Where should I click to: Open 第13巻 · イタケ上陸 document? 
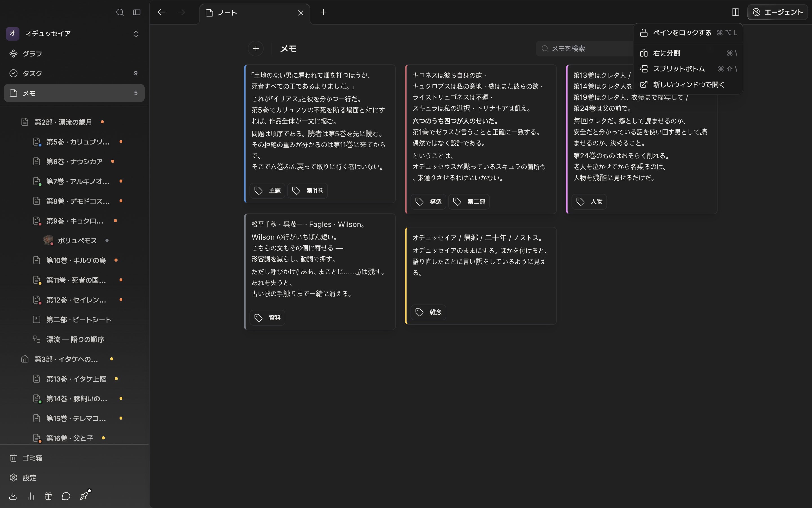coord(76,379)
